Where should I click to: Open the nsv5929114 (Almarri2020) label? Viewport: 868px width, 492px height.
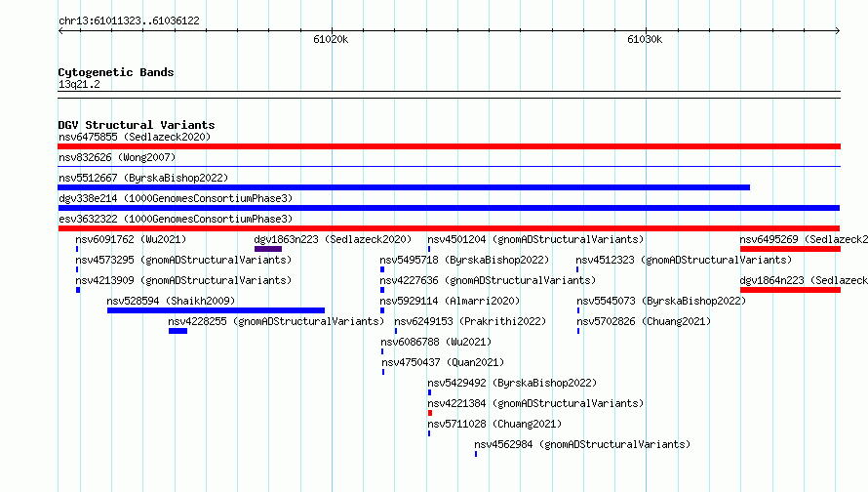(x=450, y=301)
